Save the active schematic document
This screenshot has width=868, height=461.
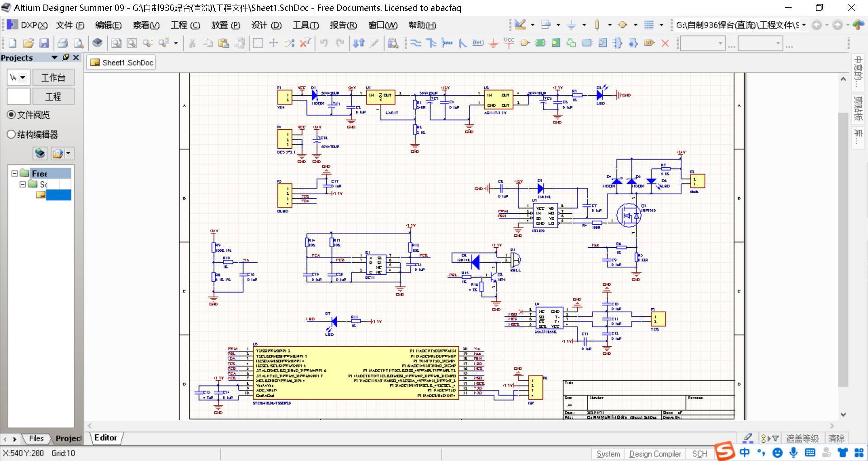(44, 43)
